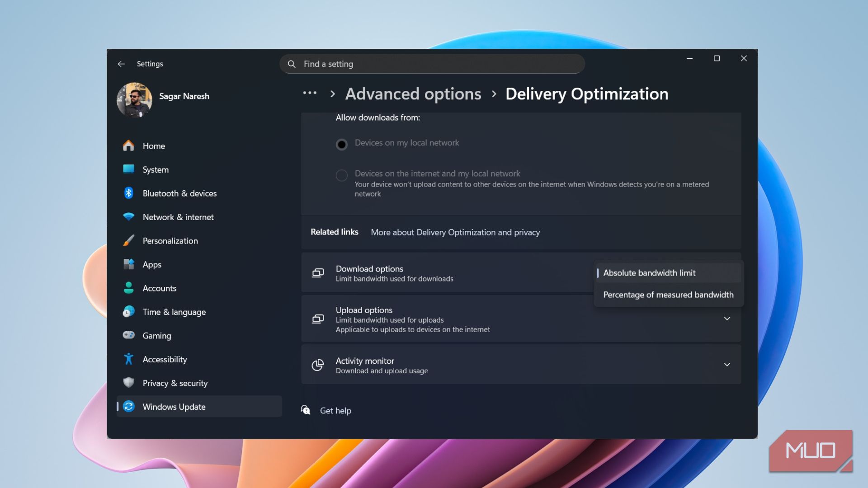Open More about Delivery Optimization and privacy

pyautogui.click(x=455, y=232)
